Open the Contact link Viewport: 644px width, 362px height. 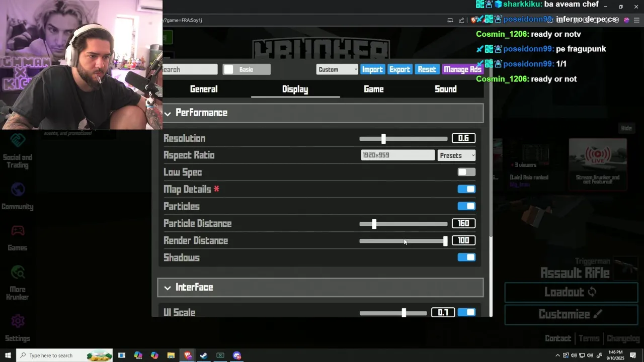[558, 338]
